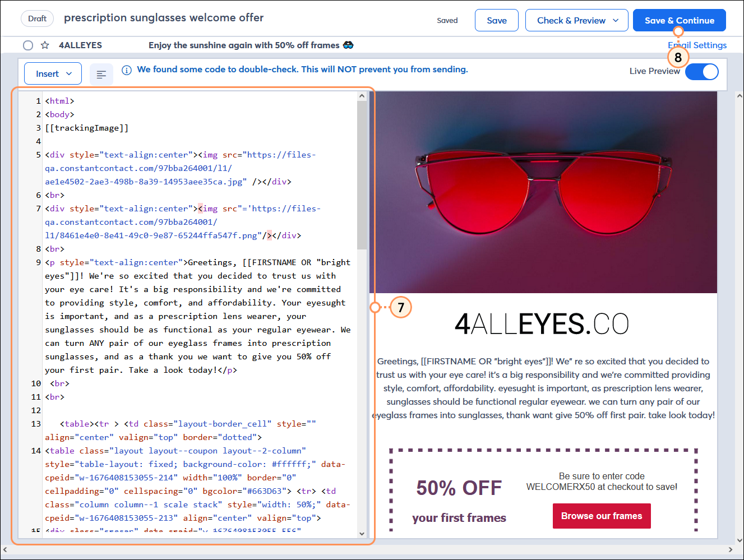Screen dimensions: 744x560
Task: Open the We found some code to double-check message
Action: [302, 70]
